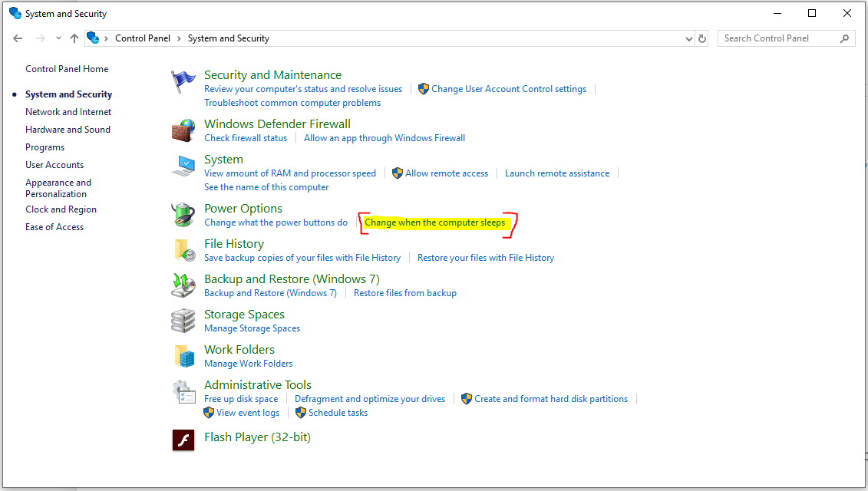Open the File History folder icon

pos(183,250)
